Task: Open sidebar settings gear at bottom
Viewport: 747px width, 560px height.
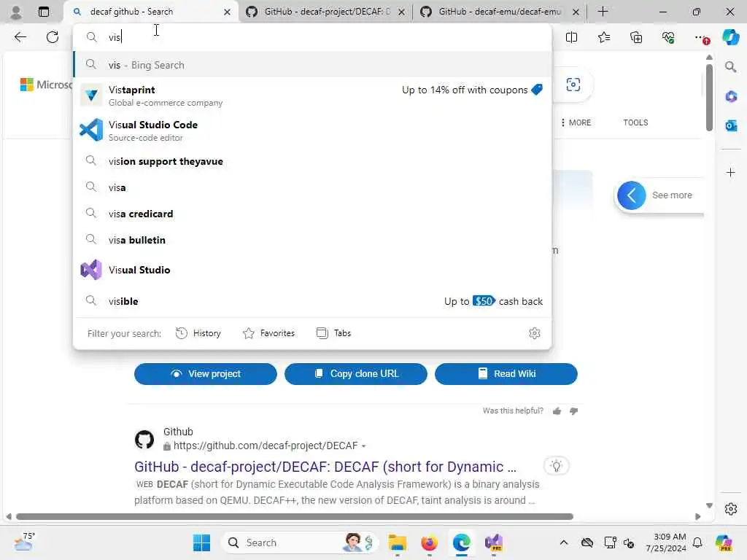Action: (731, 508)
